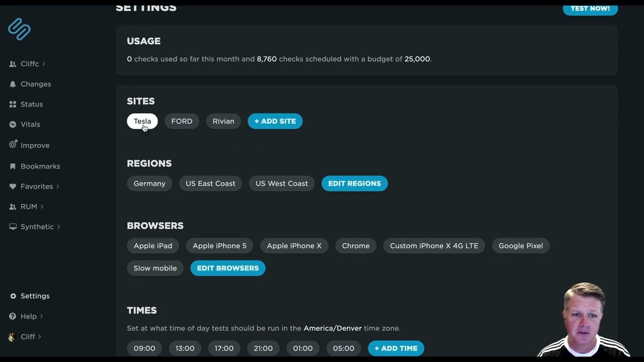
Task: Click the 25,000 budget value
Action: [417, 59]
